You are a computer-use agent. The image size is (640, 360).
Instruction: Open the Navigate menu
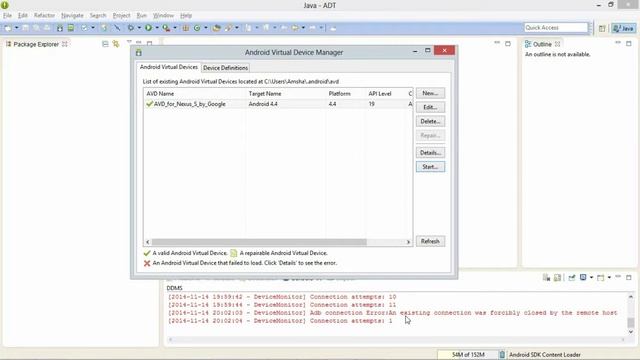coord(72,16)
